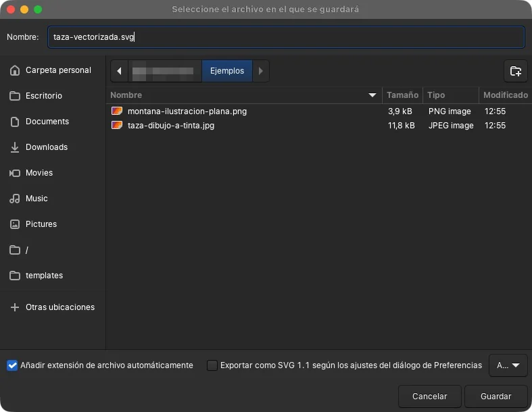Select the blurred parent folder path segment

tap(164, 71)
